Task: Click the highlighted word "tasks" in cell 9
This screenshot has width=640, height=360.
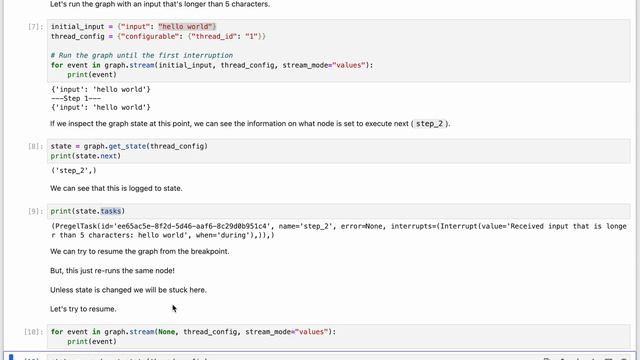Action: click(x=111, y=211)
